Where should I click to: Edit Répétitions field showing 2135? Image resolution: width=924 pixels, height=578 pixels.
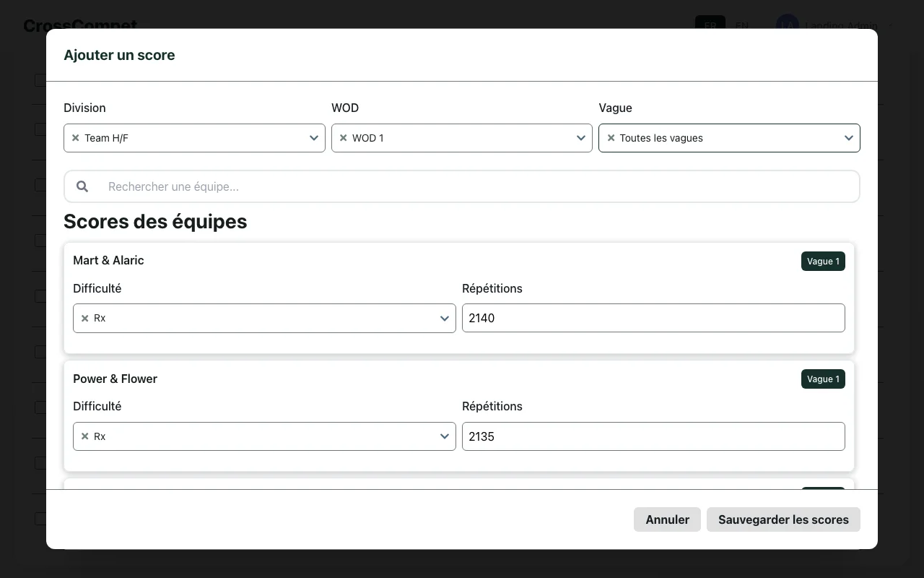[653, 436]
